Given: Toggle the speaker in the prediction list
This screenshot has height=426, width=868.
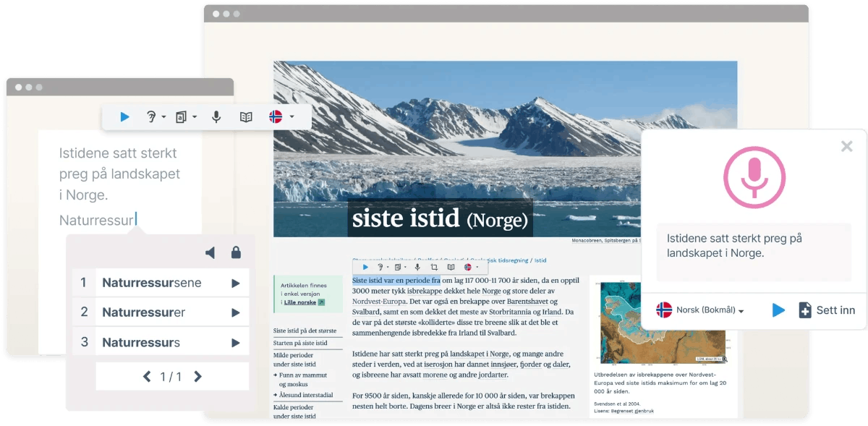Looking at the screenshot, I should (x=210, y=252).
